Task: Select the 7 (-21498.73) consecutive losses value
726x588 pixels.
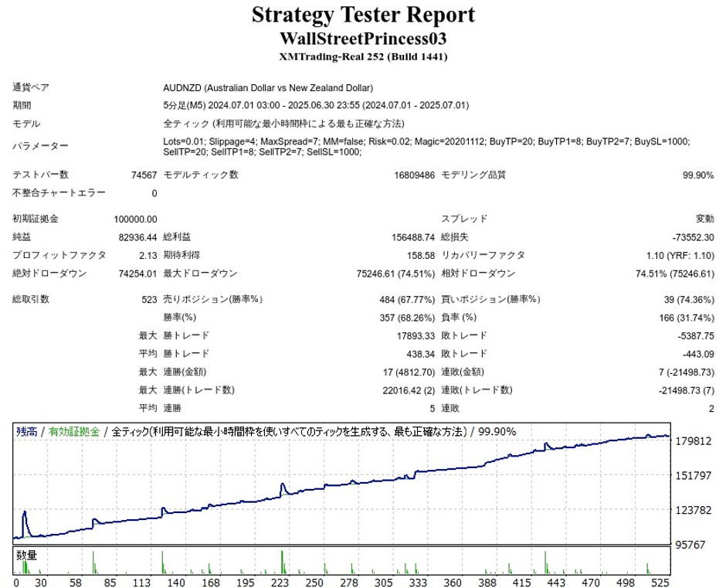Action: tap(687, 372)
